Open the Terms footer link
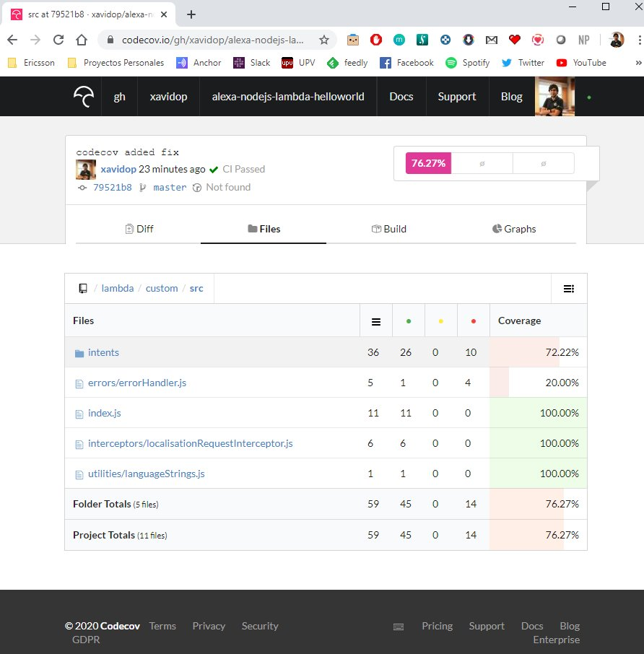The width and height of the screenshot is (644, 654). pos(162,626)
